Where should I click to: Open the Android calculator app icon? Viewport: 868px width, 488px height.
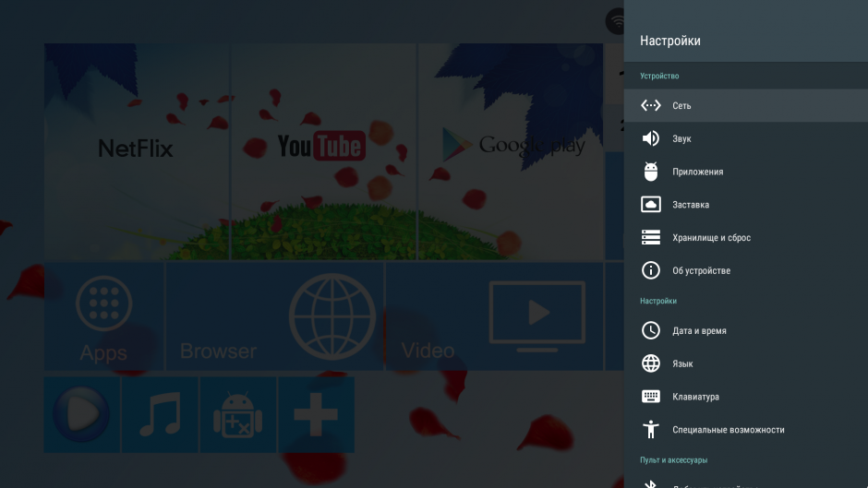click(x=238, y=414)
